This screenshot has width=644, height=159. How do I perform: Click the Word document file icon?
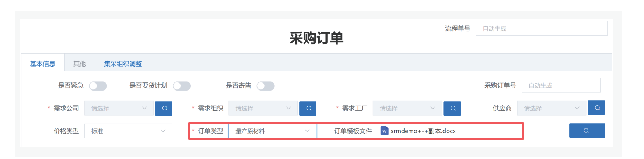point(384,131)
